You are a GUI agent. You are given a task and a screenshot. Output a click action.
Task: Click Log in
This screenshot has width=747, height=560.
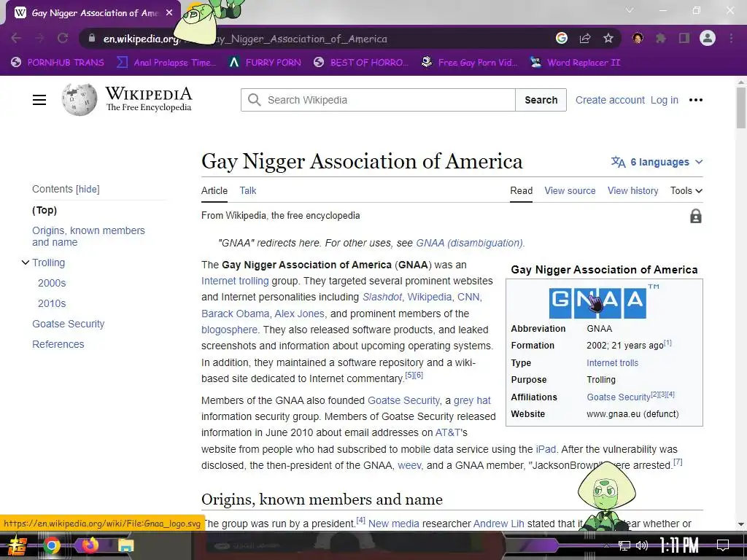(x=664, y=100)
